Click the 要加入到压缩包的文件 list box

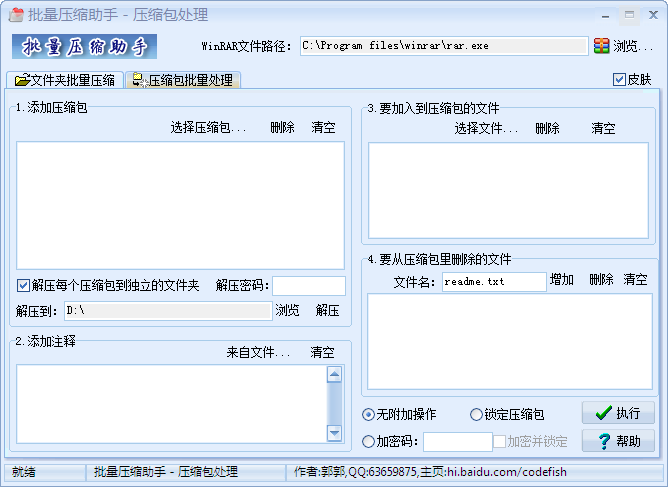pyautogui.click(x=508, y=190)
